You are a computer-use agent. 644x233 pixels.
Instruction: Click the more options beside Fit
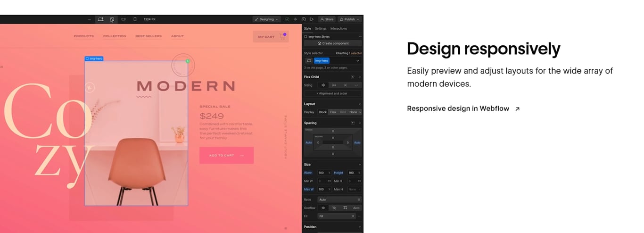click(x=359, y=216)
